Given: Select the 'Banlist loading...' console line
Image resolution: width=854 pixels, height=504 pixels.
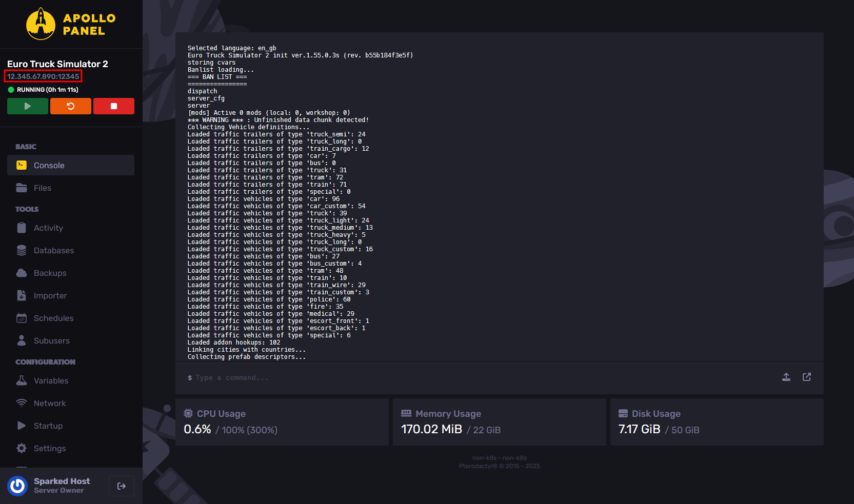Looking at the screenshot, I should [221, 70].
